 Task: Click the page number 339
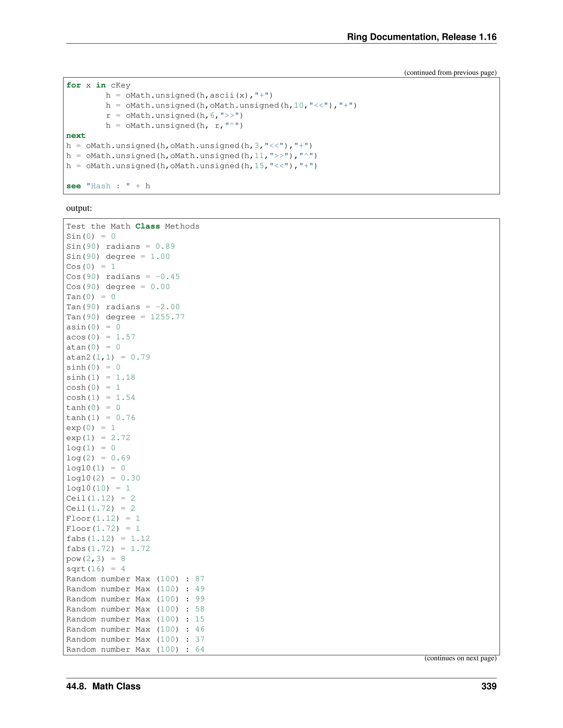[x=489, y=687]
